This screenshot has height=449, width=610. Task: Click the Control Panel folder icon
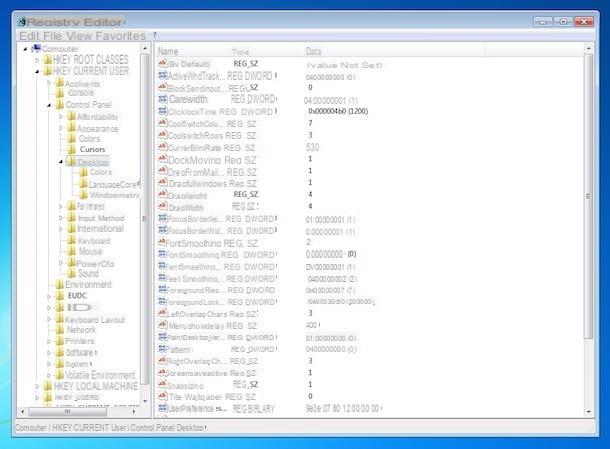coord(60,105)
